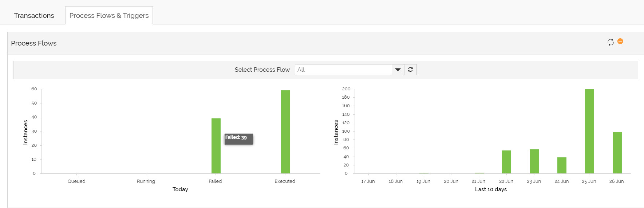Switch to the Transactions tab
This screenshot has width=644, height=208.
pos(34,16)
